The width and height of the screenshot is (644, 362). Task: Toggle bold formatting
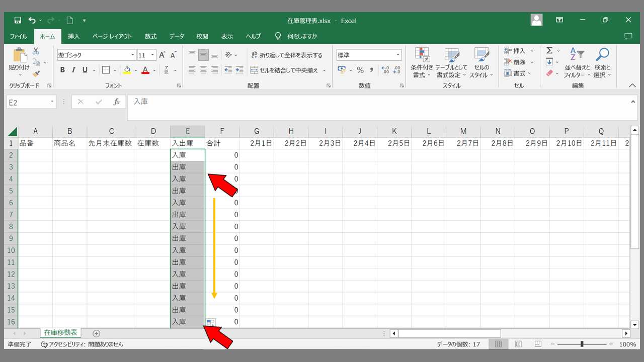point(62,70)
